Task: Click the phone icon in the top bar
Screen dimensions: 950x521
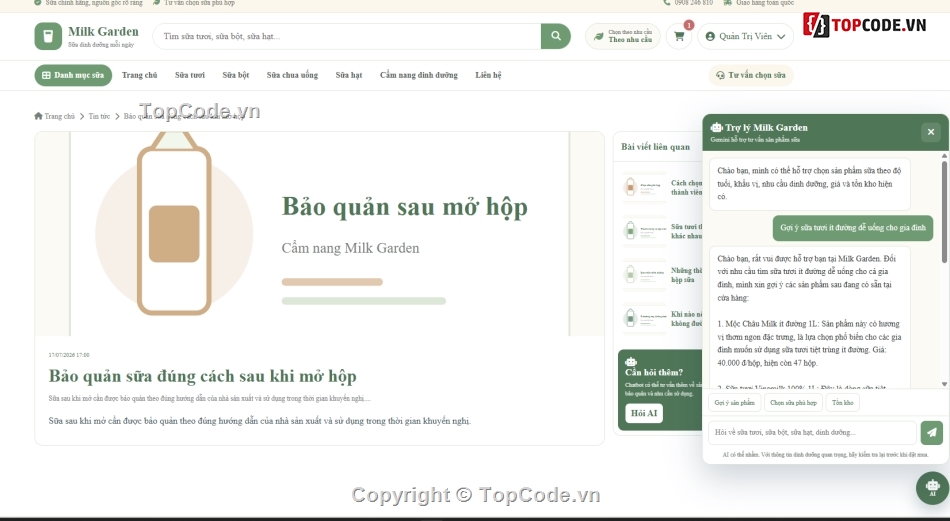Action: [667, 3]
